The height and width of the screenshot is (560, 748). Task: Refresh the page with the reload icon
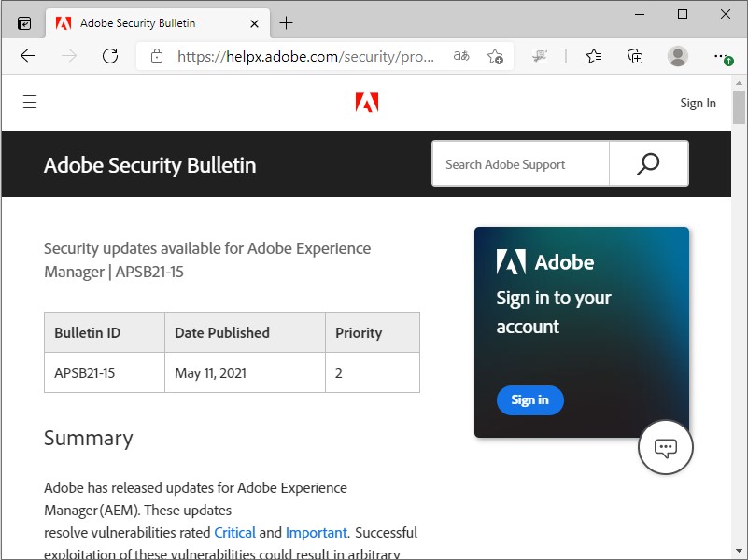click(x=110, y=56)
